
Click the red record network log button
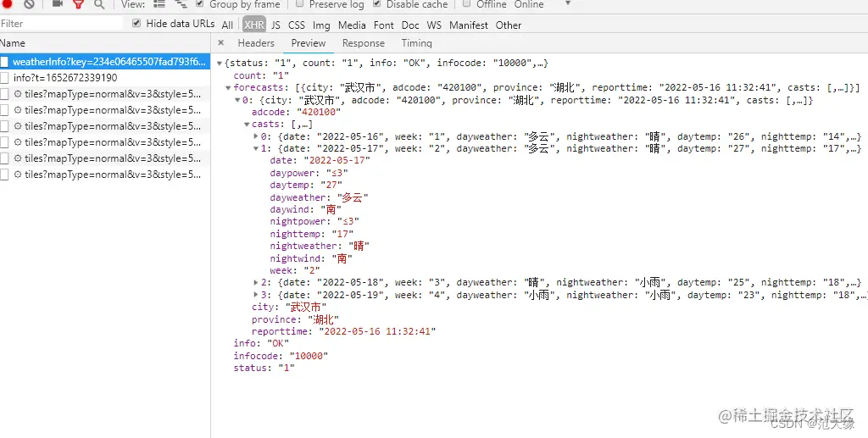pos(7,3)
